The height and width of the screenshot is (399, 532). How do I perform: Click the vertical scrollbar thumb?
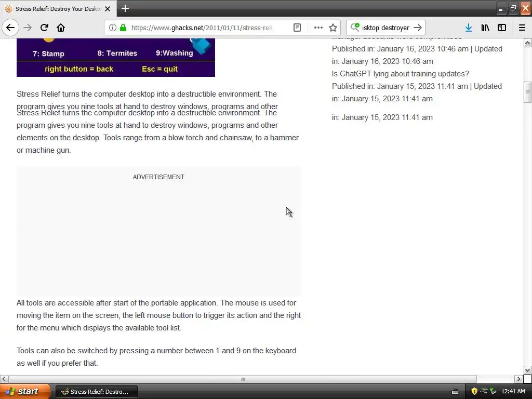[x=528, y=92]
